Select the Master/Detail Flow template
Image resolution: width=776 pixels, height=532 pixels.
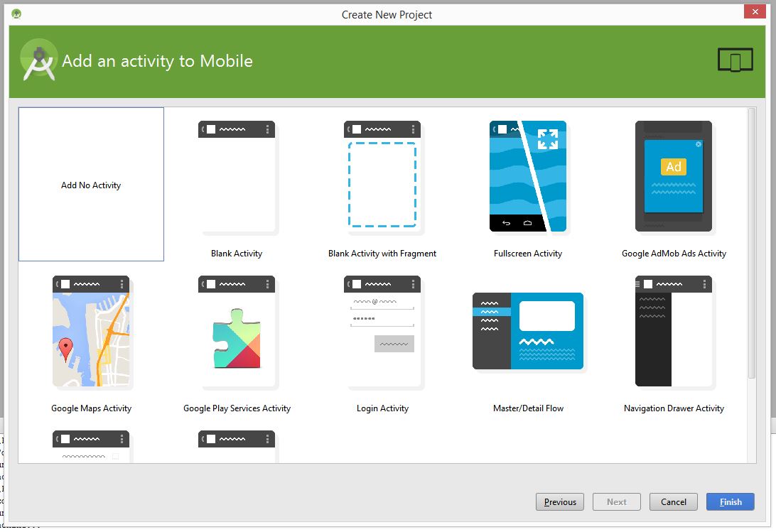coord(528,332)
